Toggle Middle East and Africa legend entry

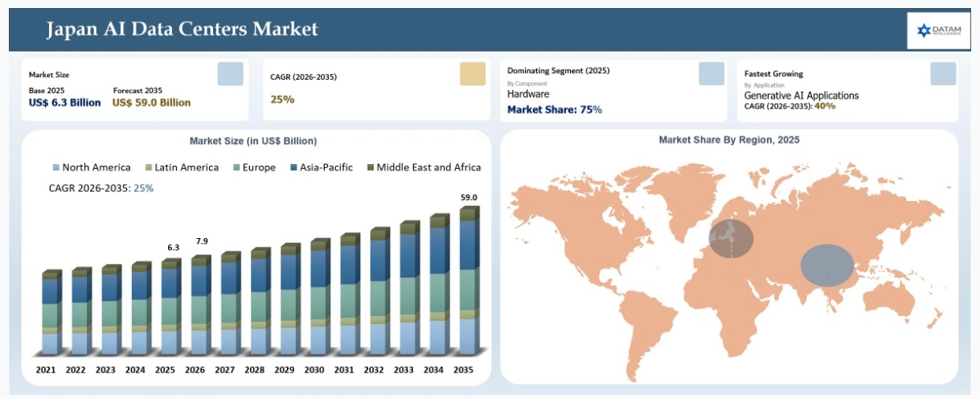pyautogui.click(x=424, y=167)
